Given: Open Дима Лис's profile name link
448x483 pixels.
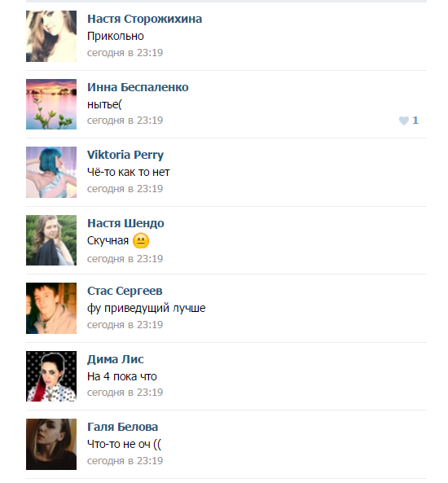Looking at the screenshot, I should pyautogui.click(x=115, y=359).
